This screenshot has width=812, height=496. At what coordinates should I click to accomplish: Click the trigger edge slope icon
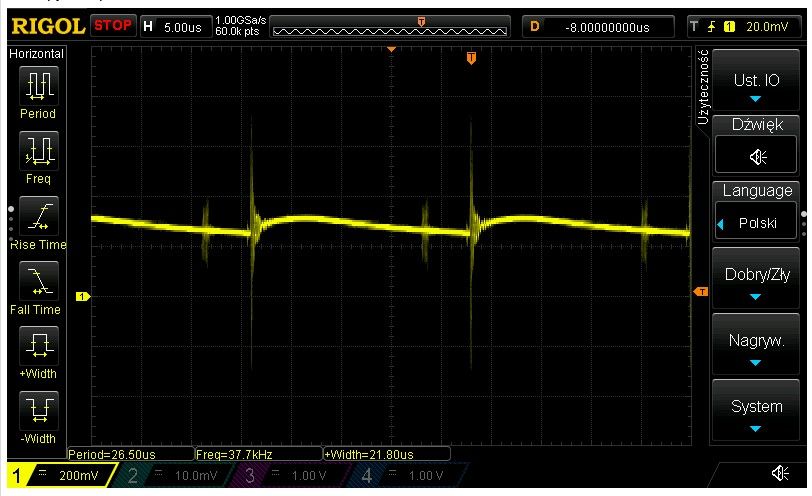click(x=712, y=26)
